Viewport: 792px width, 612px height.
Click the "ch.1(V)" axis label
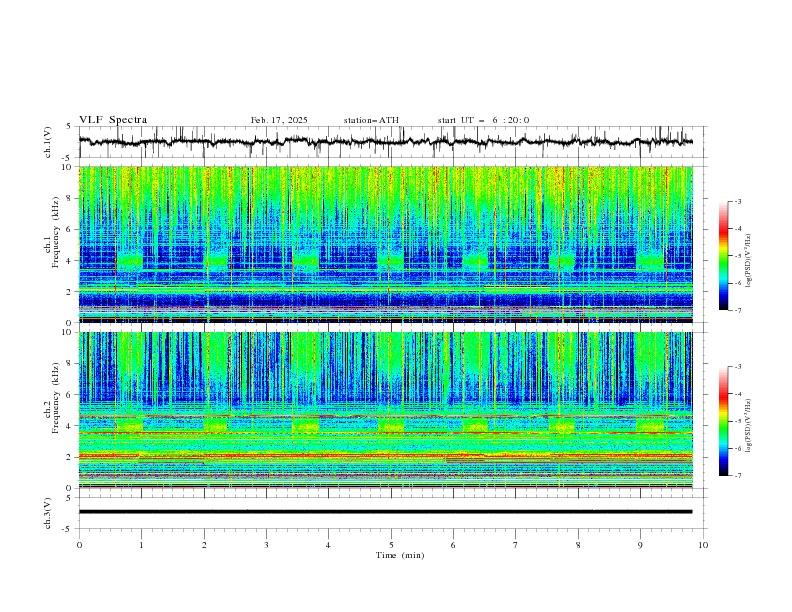click(x=48, y=142)
